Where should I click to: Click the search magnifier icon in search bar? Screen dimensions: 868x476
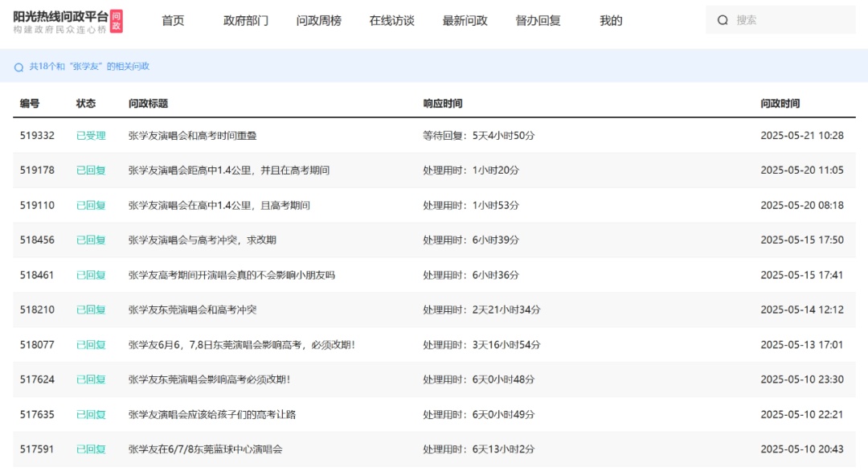723,20
